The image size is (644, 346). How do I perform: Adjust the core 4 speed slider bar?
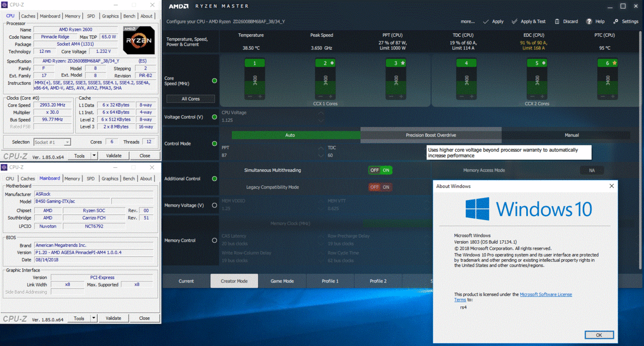point(466,81)
